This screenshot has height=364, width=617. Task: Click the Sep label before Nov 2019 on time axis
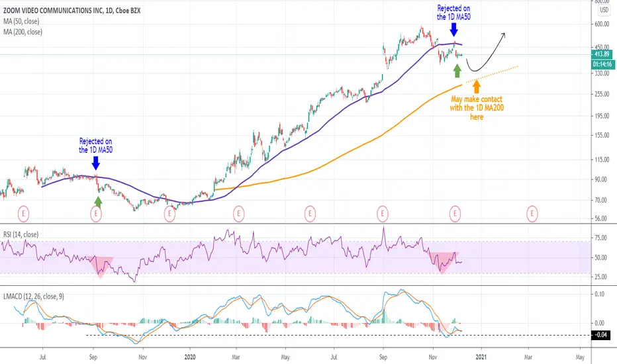(x=93, y=357)
